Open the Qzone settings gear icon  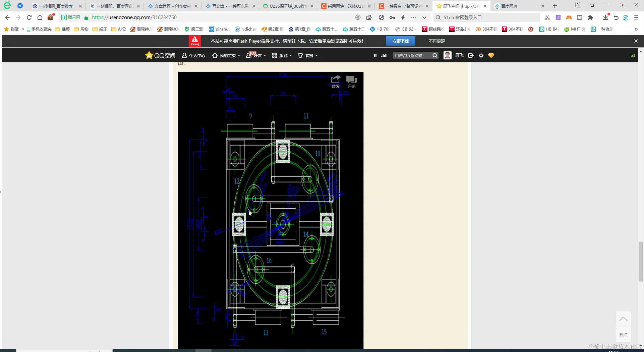tap(481, 55)
